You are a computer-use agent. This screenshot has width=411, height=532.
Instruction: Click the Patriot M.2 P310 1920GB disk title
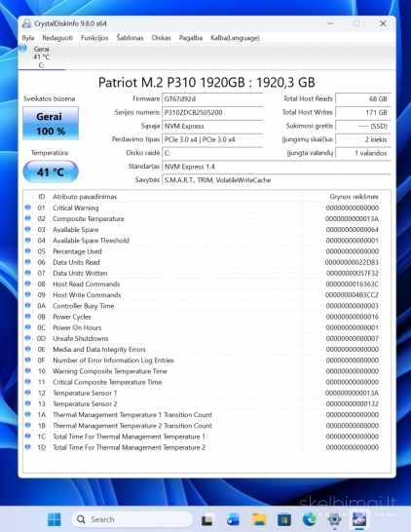click(x=206, y=83)
